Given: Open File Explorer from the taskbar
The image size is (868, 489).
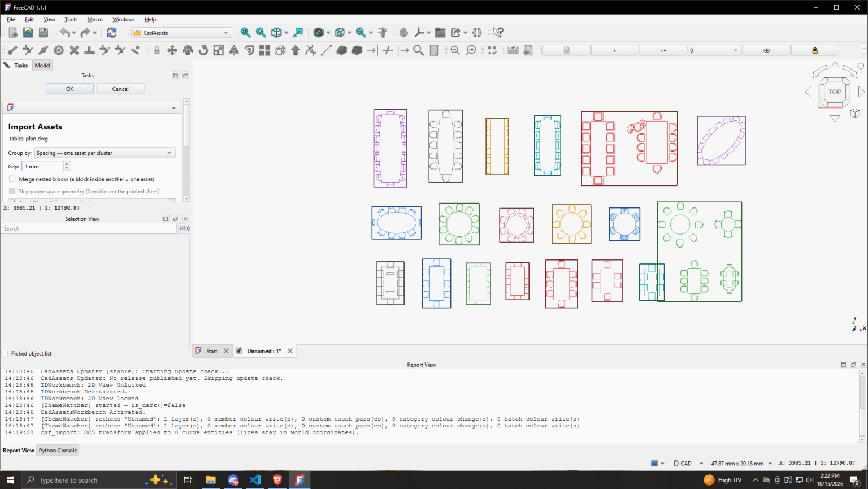Looking at the screenshot, I should (x=210, y=480).
